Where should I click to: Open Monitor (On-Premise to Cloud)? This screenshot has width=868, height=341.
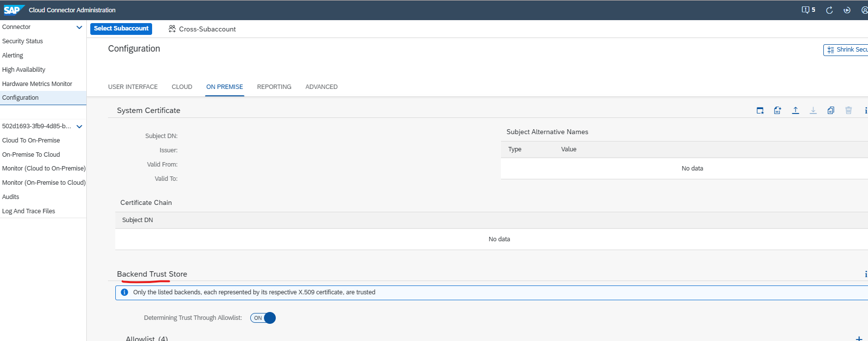44,183
